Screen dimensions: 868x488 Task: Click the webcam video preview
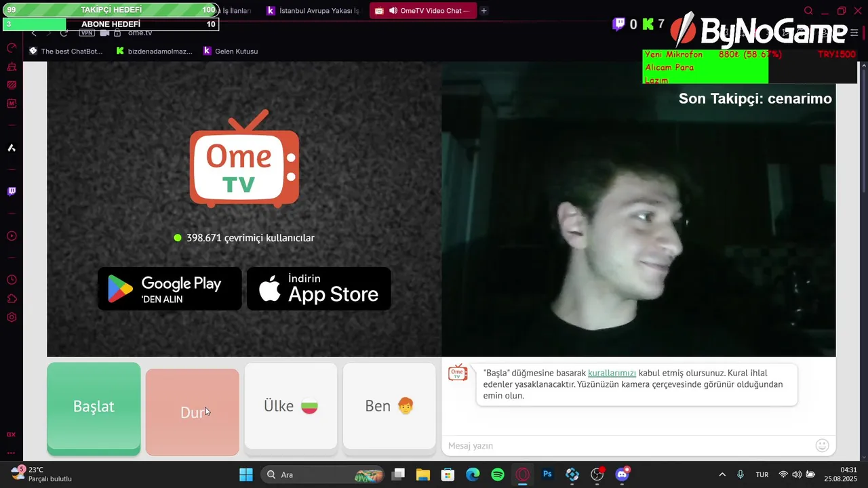tap(638, 209)
